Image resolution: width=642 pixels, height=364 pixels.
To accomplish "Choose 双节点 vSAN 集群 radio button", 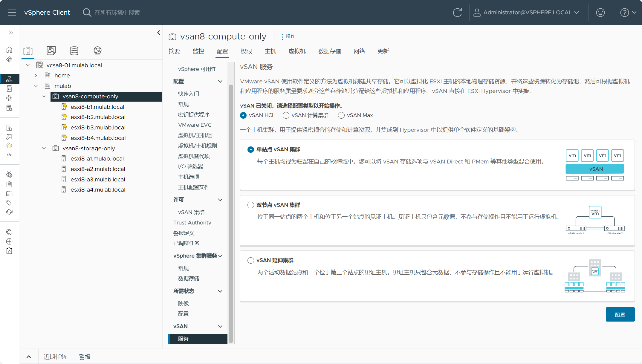I will (x=251, y=205).
